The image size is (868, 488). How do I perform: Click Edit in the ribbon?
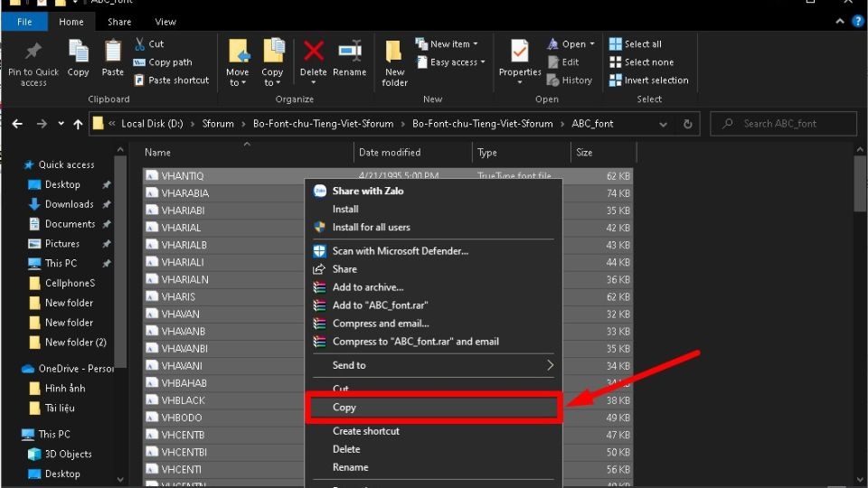click(x=563, y=62)
